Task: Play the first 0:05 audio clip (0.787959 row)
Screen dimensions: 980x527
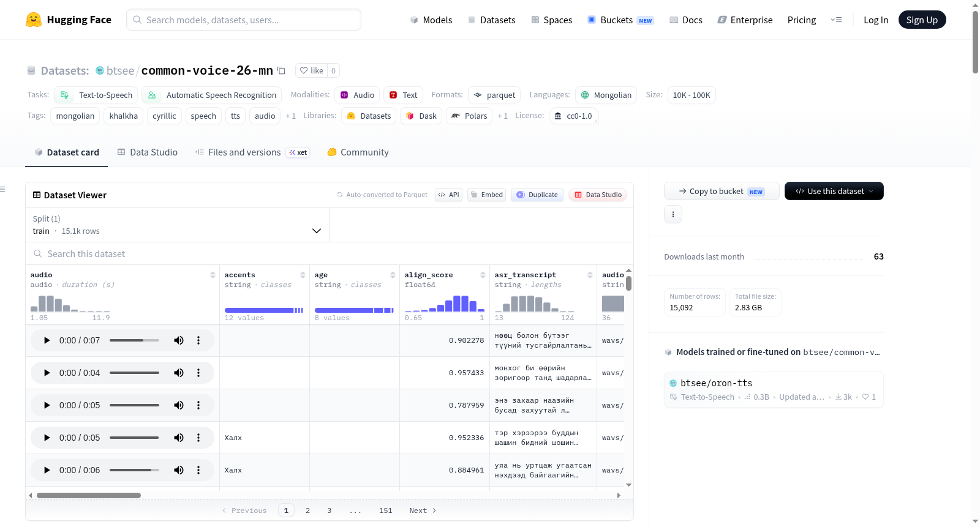Action: (47, 405)
